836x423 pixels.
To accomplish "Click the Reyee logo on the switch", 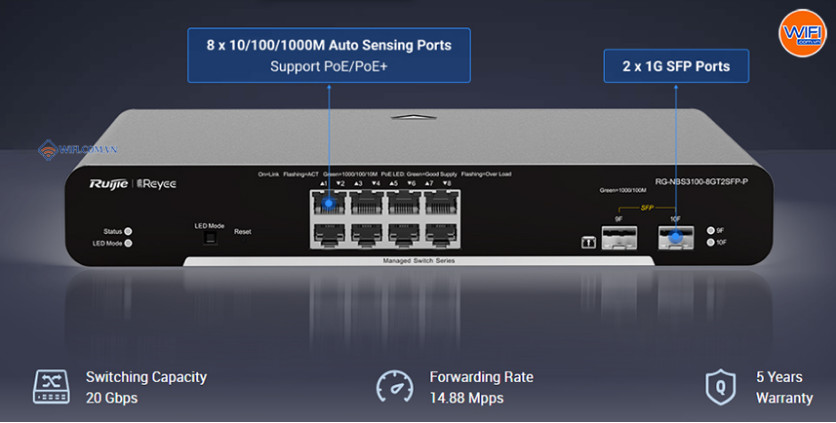I will 157,184.
